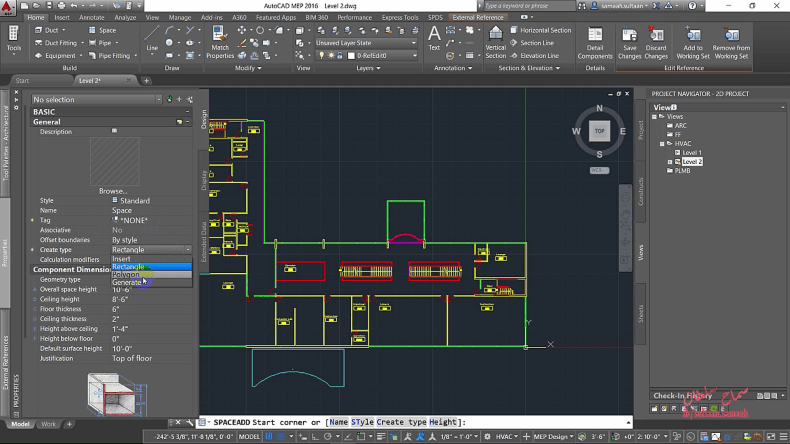
Task: Select the Equipment tool
Action: click(55, 56)
